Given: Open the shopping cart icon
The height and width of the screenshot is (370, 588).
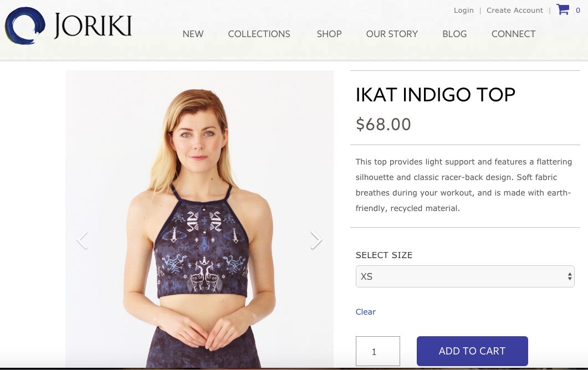Looking at the screenshot, I should [563, 9].
